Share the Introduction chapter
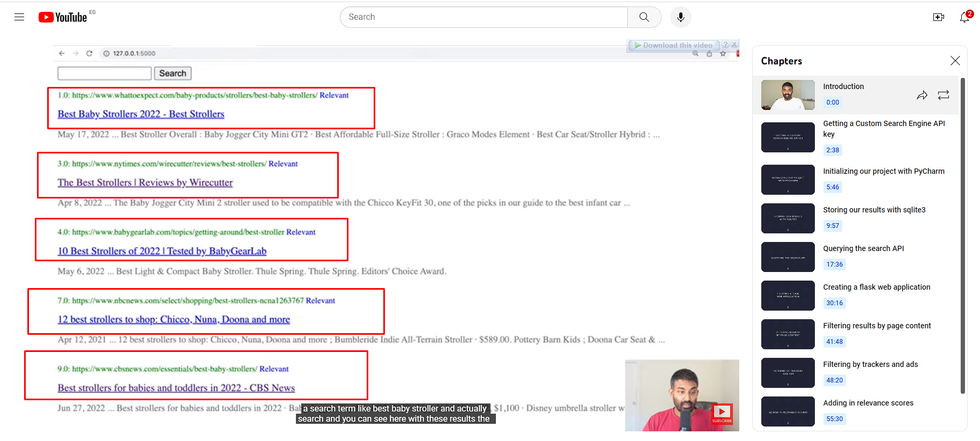This screenshot has width=980, height=441. [x=922, y=95]
